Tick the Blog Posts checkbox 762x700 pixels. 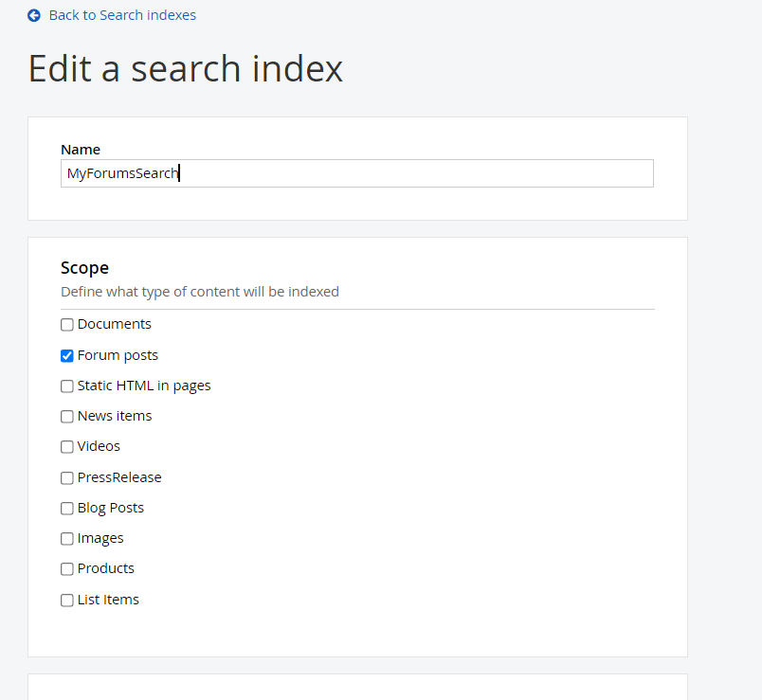67,509
